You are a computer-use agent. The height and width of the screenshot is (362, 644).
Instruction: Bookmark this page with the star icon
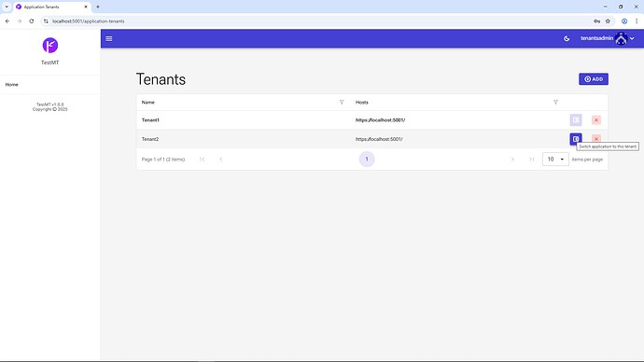click(x=608, y=21)
